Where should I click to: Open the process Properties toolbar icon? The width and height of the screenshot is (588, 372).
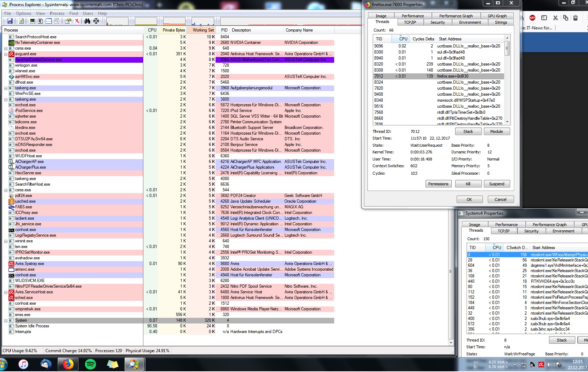[68, 21]
